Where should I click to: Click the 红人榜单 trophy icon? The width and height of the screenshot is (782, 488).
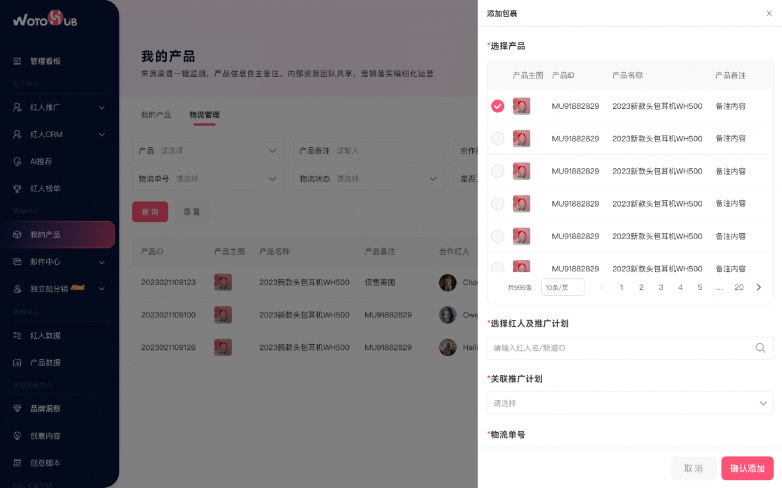(x=17, y=189)
